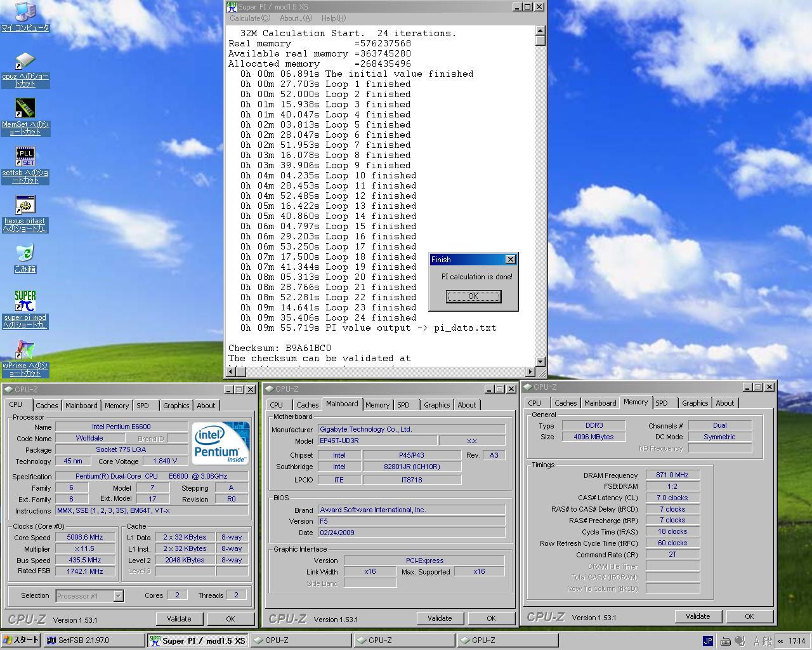Open the super pi mod shortcut icon
Viewport: 812px width, 650px height.
tap(25, 302)
